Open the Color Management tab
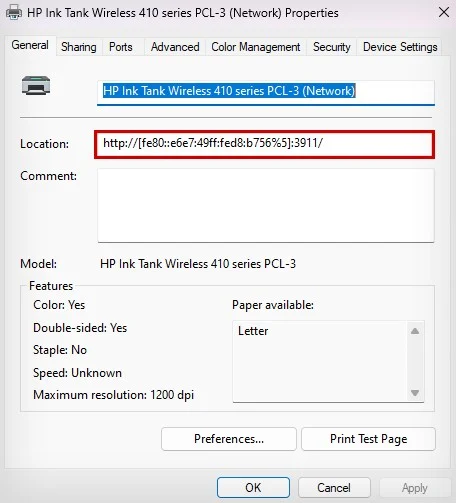Image resolution: width=456 pixels, height=503 pixels. point(256,47)
